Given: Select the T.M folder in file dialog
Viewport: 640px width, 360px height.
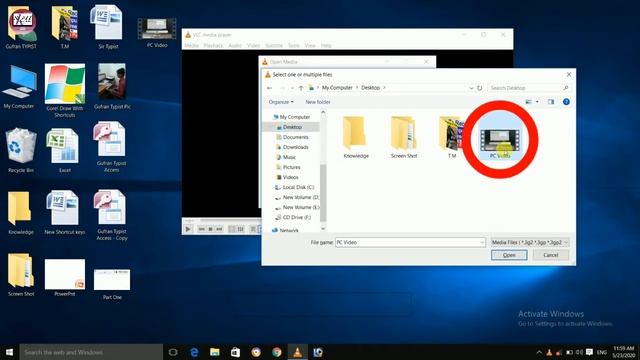Looking at the screenshot, I should [451, 137].
